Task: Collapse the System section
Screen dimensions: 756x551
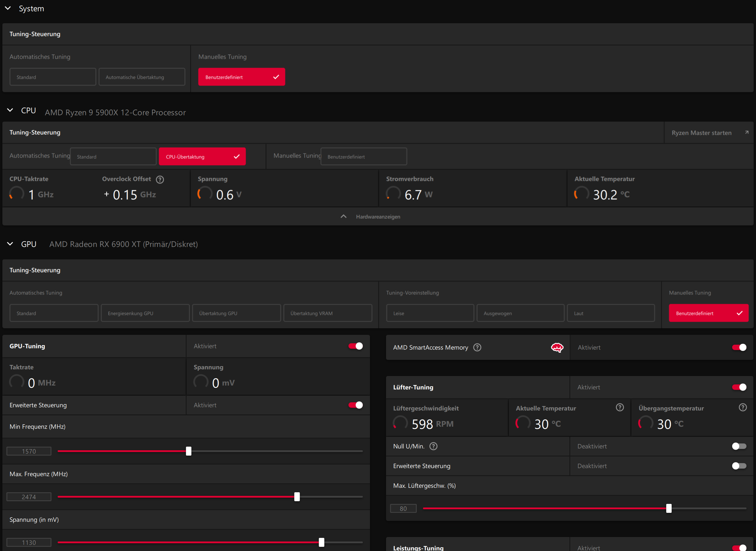Action: [x=8, y=8]
